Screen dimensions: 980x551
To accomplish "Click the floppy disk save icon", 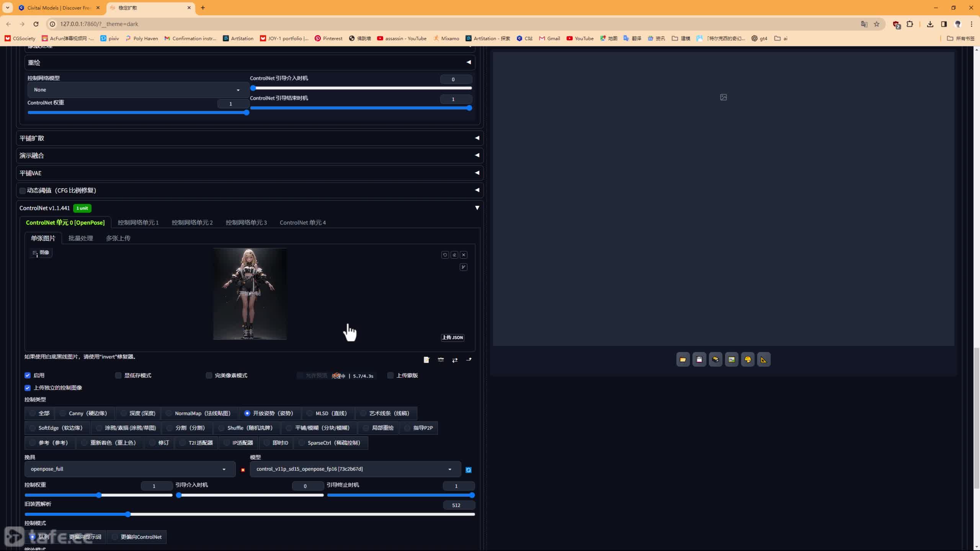I will point(699,360).
